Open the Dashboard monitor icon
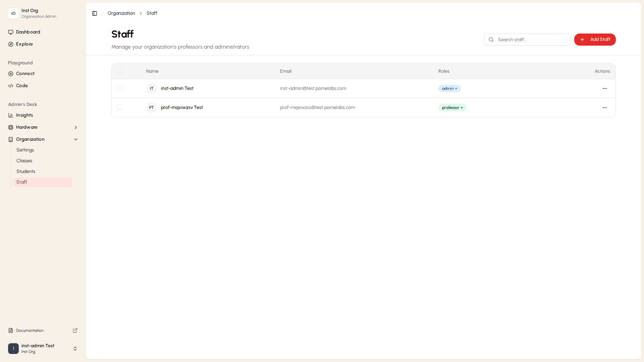The image size is (644, 362). 11,32
